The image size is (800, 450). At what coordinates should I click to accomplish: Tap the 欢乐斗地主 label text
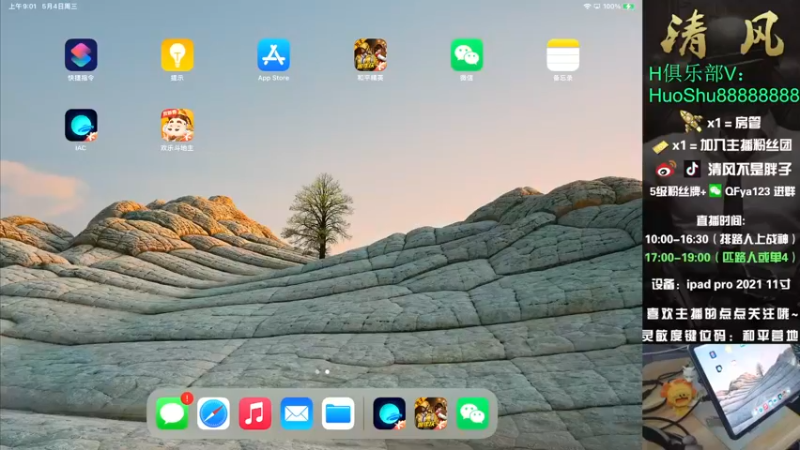click(x=177, y=148)
